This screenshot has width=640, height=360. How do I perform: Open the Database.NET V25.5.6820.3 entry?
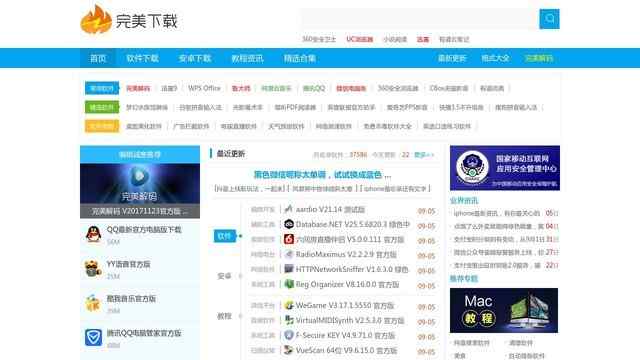click(353, 224)
